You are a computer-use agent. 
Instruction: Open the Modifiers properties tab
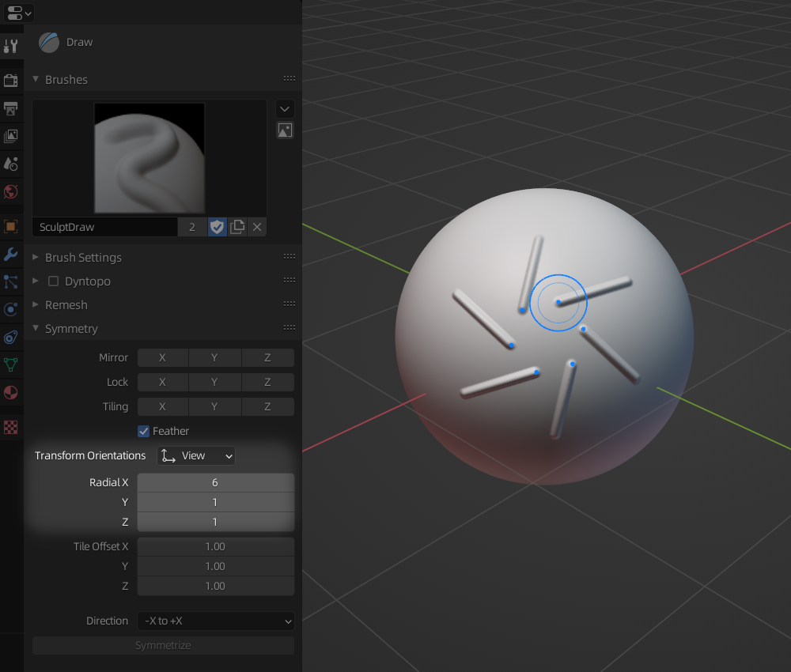click(11, 254)
